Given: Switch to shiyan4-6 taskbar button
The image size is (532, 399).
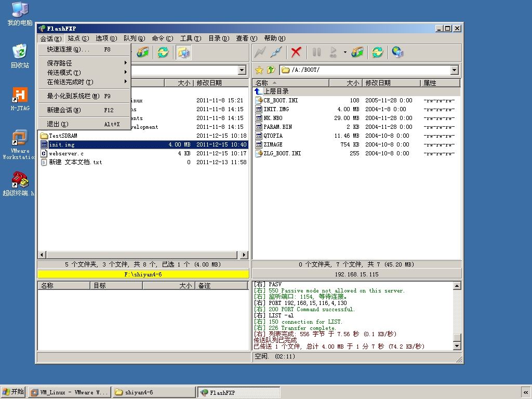Looking at the screenshot, I should click(x=154, y=392).
